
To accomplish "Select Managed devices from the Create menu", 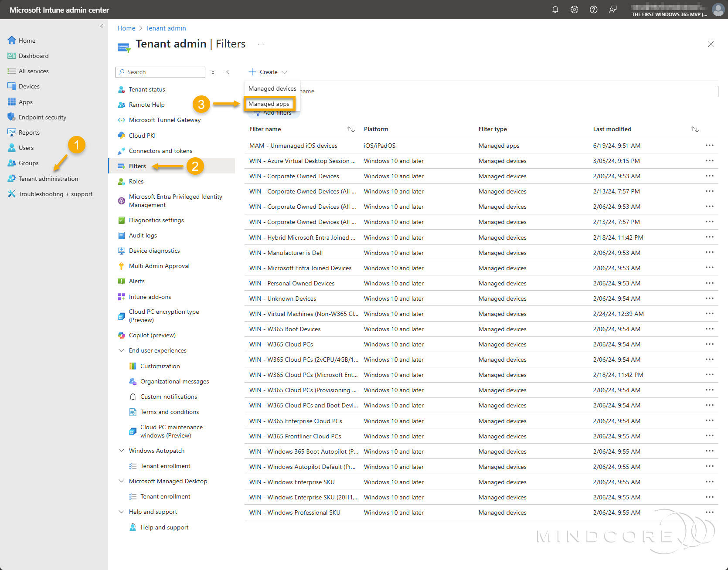I will point(272,88).
